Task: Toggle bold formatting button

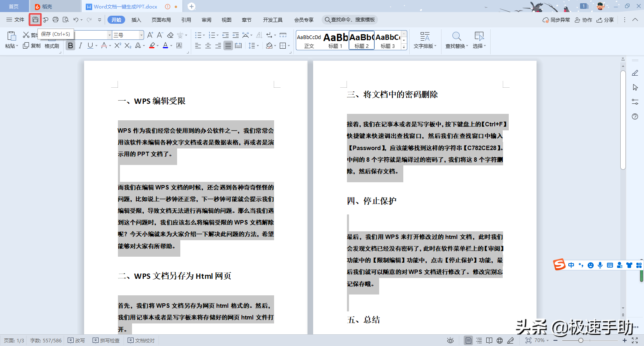Action: pos(70,45)
